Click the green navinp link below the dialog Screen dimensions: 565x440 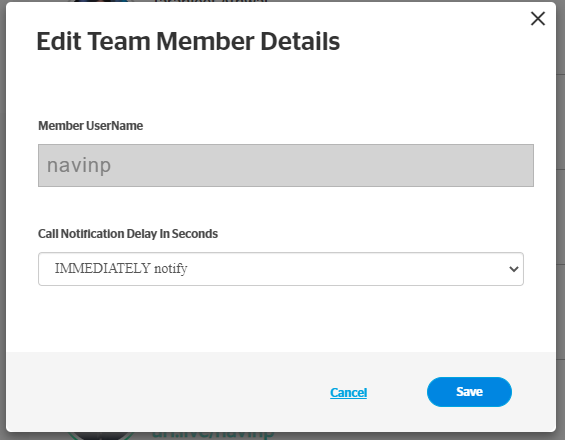click(213, 435)
